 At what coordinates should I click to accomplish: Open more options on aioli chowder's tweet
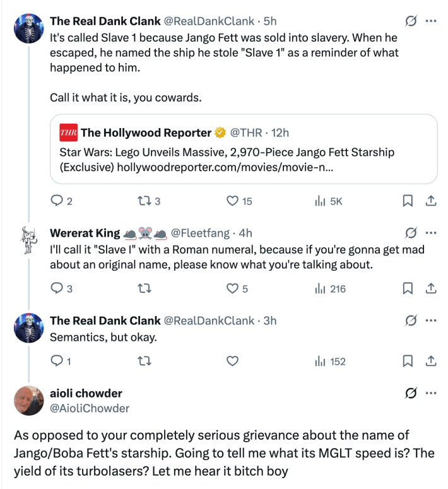coord(431,393)
